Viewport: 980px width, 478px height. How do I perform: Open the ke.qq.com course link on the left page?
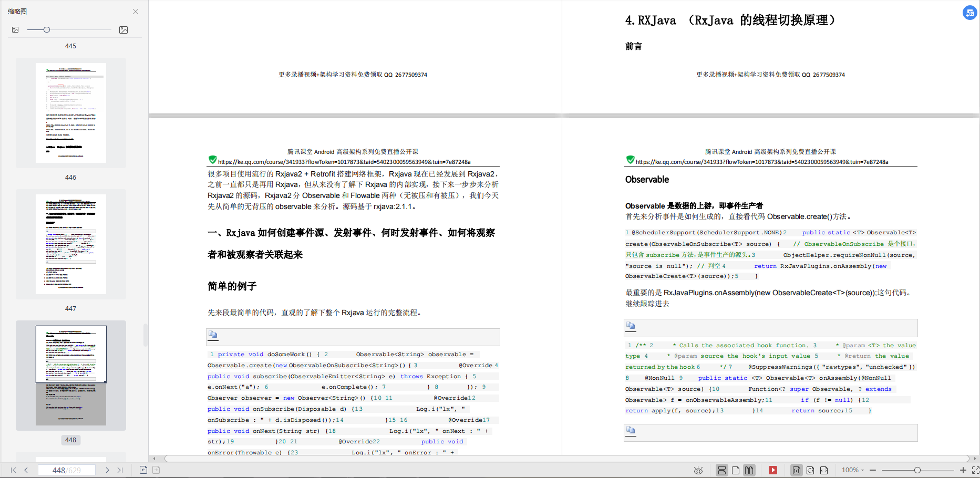pos(344,162)
